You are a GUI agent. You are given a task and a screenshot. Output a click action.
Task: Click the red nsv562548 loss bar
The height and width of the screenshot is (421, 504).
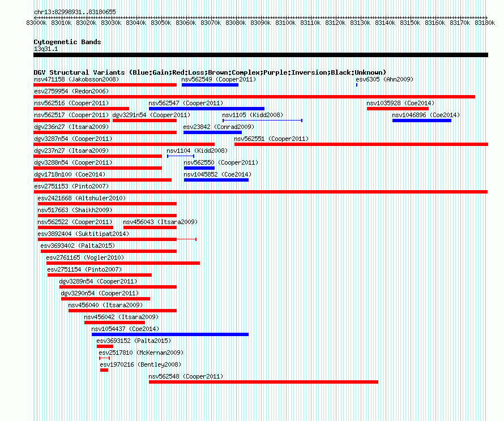click(263, 382)
